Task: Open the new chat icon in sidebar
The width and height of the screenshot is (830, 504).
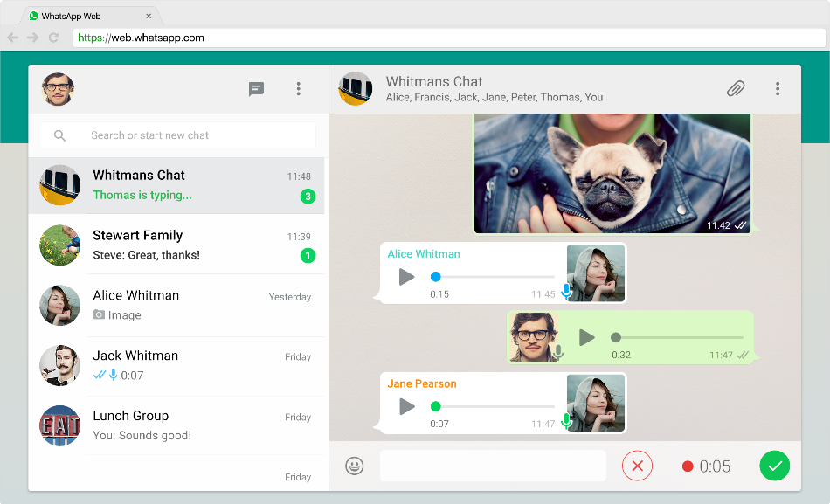Action: pos(256,89)
